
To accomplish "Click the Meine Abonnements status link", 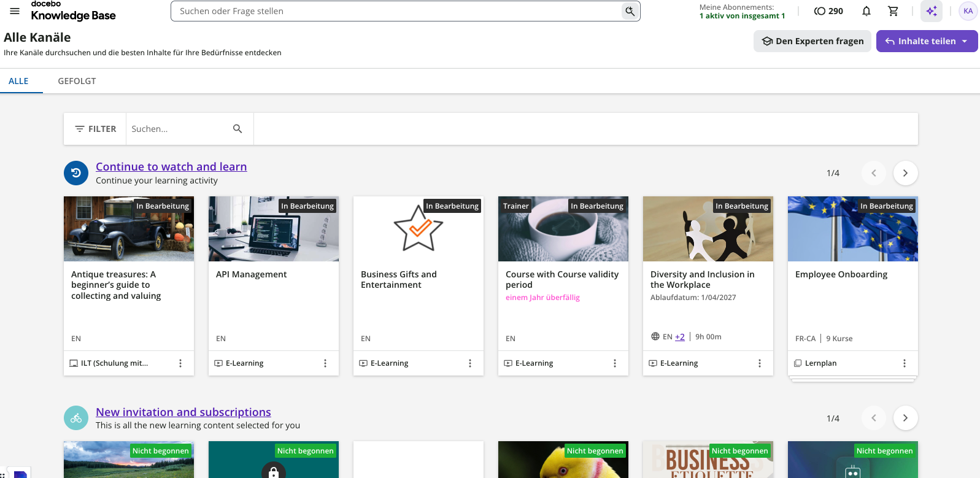I will coord(742,12).
